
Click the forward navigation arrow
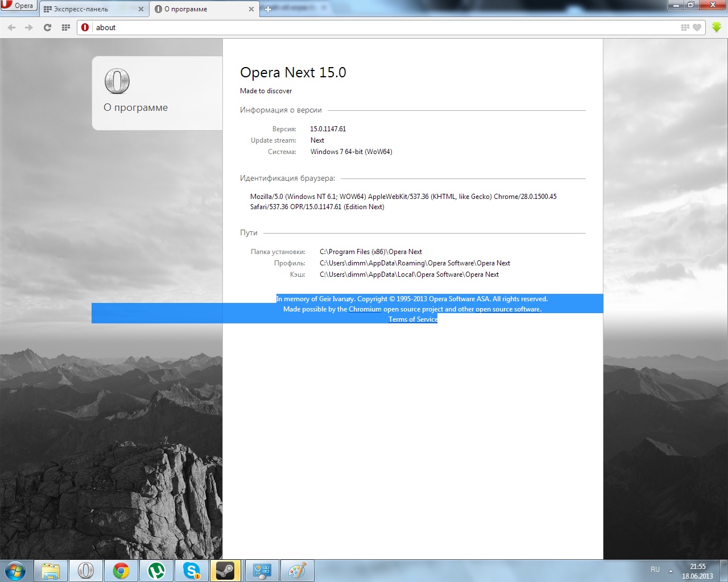point(29,27)
